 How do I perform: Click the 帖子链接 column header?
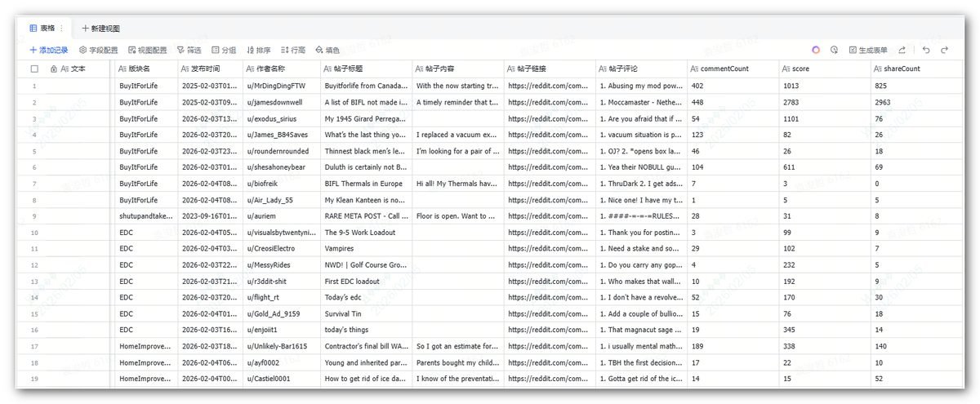click(x=550, y=69)
